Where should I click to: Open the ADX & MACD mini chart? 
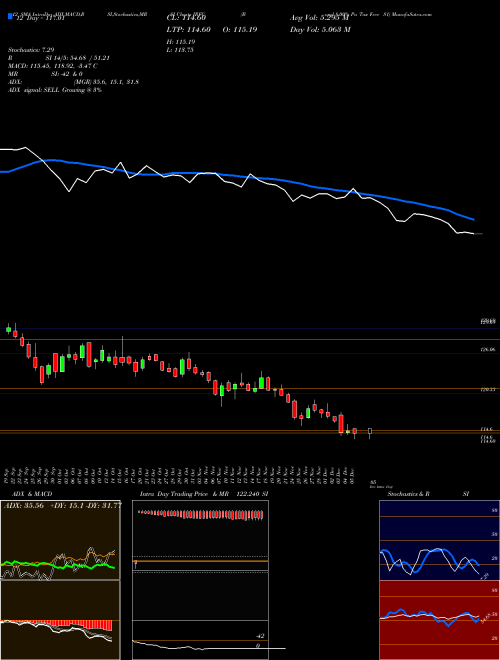[60, 580]
